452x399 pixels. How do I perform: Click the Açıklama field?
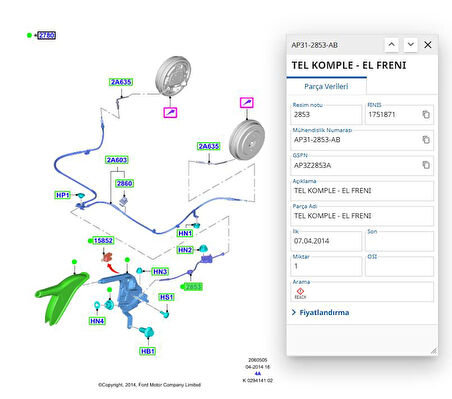click(x=362, y=191)
